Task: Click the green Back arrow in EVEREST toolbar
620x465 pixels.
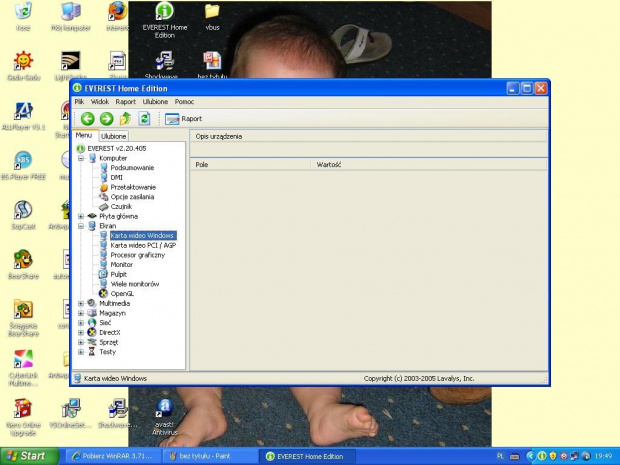Action: 87,119
